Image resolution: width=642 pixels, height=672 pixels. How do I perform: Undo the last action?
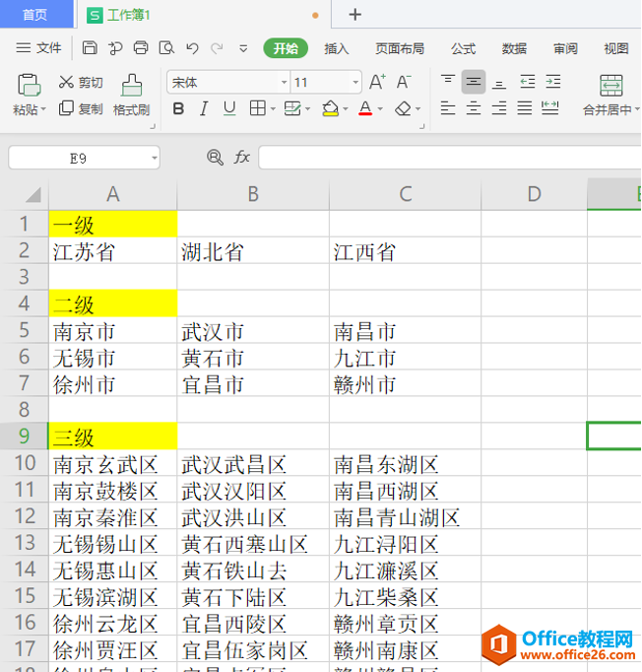coord(192,48)
